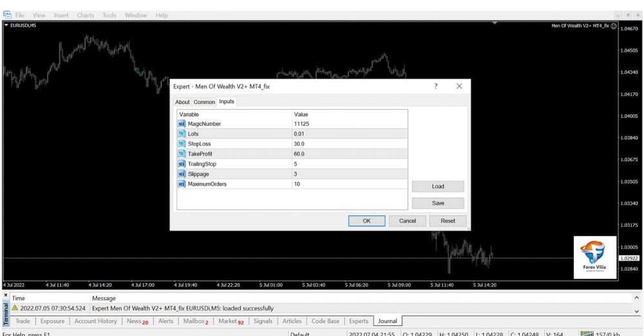Open the Tools menu
Viewport: 644px width, 336px height.
[109, 15]
